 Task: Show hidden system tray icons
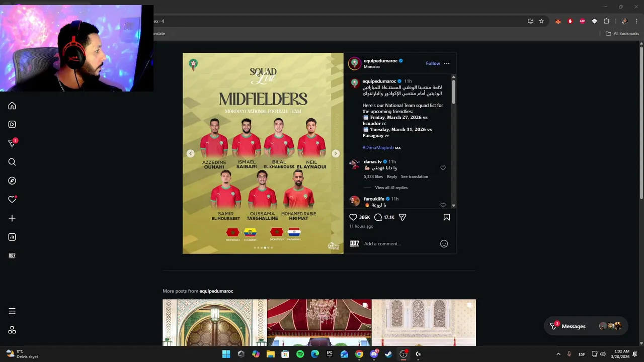pos(558,354)
